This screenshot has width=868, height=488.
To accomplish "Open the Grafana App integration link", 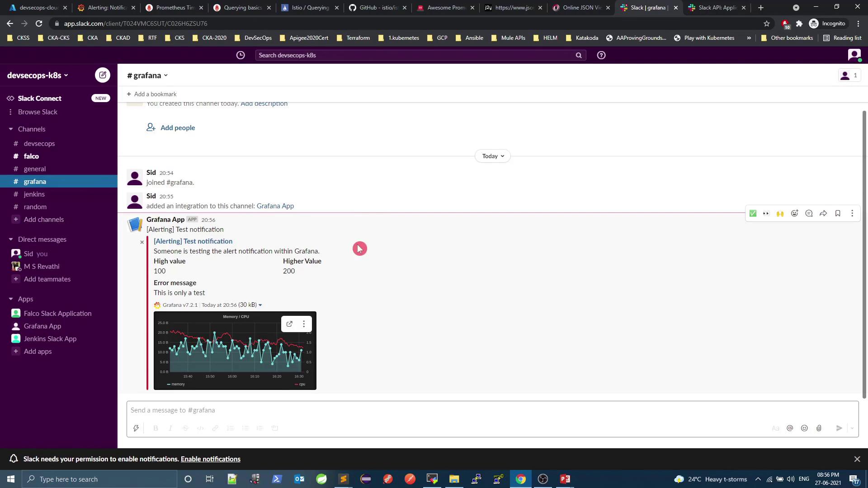I will pos(275,206).
